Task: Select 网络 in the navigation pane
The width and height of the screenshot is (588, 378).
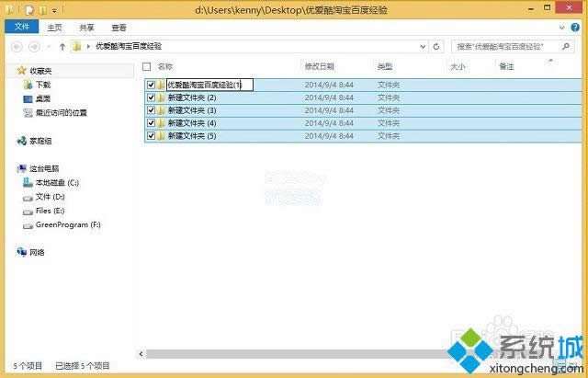Action: click(x=37, y=252)
